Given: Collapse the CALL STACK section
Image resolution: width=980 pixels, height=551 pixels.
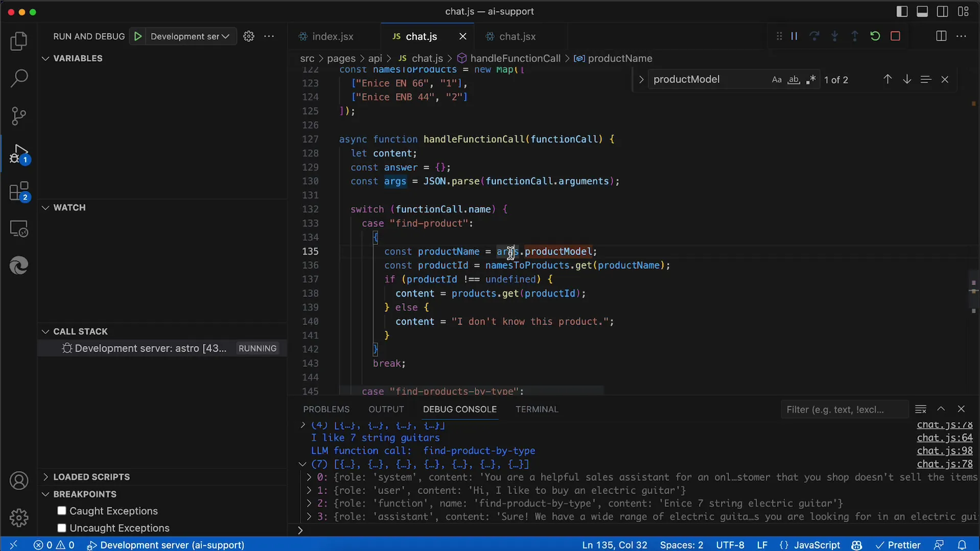Looking at the screenshot, I should (45, 331).
